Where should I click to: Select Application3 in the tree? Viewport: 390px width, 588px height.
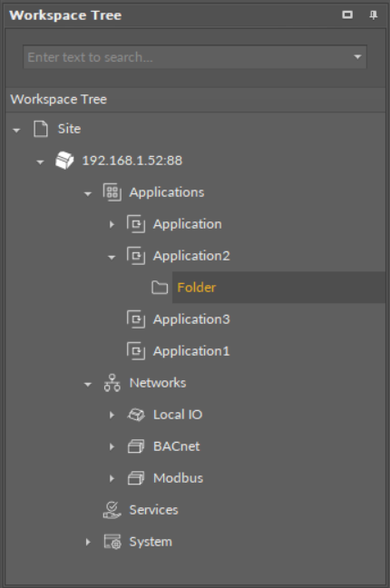coord(191,319)
